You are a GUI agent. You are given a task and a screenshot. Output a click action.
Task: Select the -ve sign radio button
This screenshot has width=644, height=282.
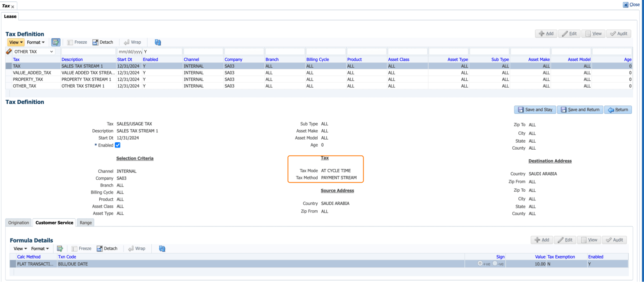tap(495, 263)
